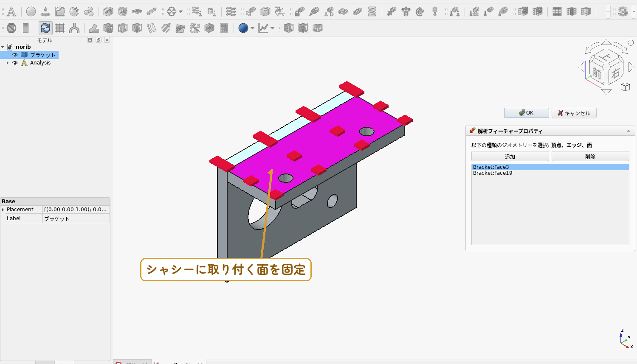
Task: Select Analysis item in model tree
Action: tap(40, 63)
